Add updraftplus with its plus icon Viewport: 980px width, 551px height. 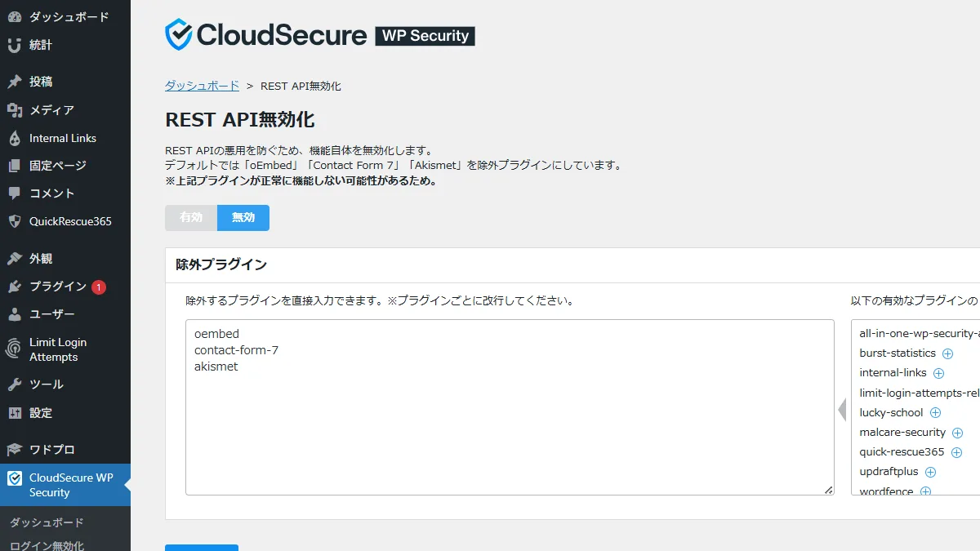coord(930,472)
